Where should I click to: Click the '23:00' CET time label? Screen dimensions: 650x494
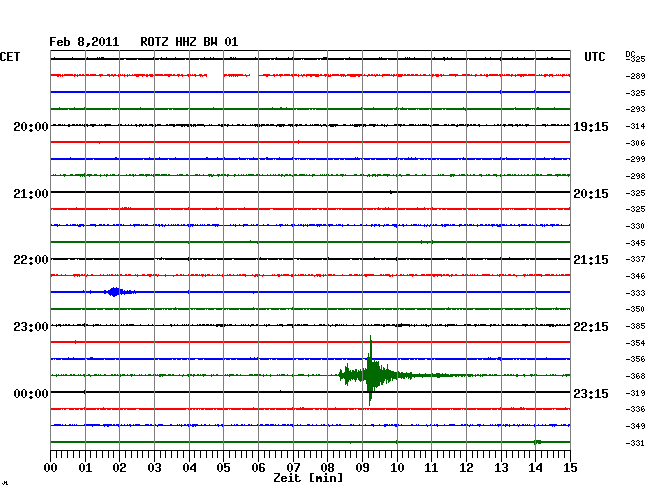point(31,327)
